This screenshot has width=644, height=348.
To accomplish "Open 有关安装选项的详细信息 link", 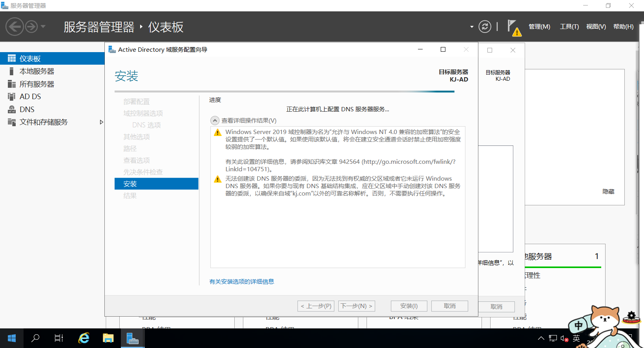I will [242, 281].
